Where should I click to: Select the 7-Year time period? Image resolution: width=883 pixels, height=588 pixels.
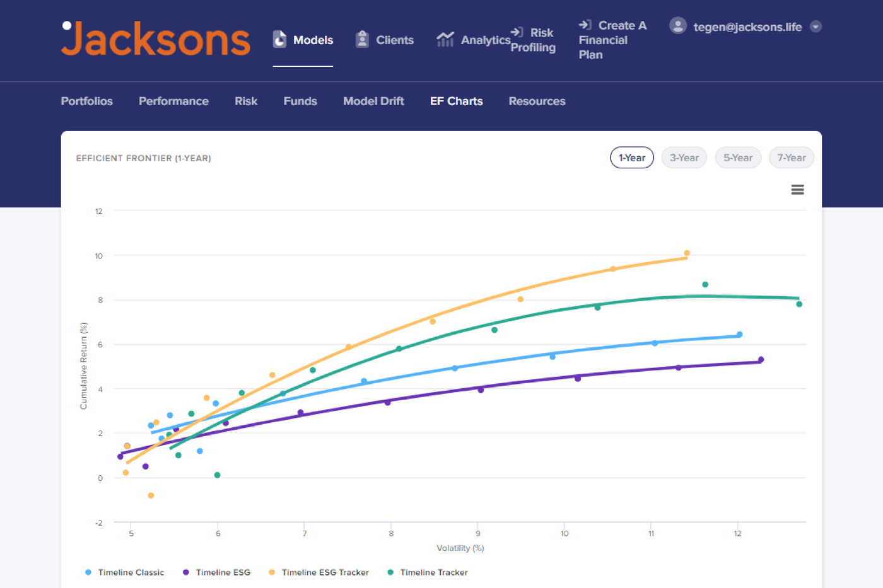tap(791, 158)
